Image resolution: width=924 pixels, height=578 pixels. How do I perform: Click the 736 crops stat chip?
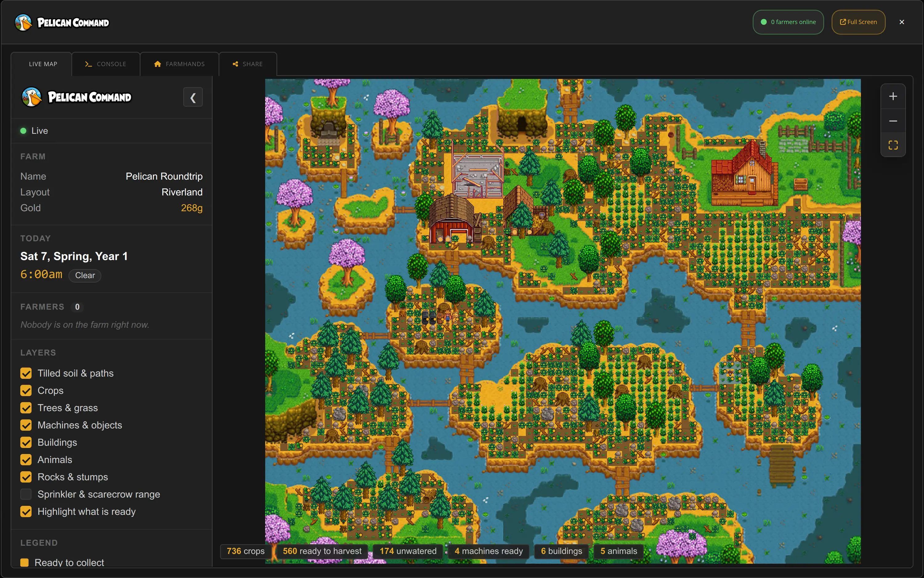coord(245,551)
